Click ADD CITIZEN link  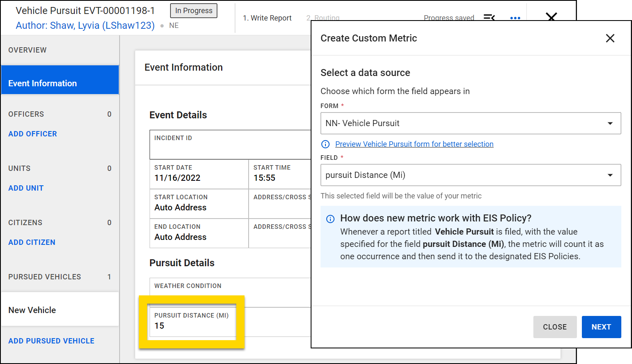coord(32,242)
